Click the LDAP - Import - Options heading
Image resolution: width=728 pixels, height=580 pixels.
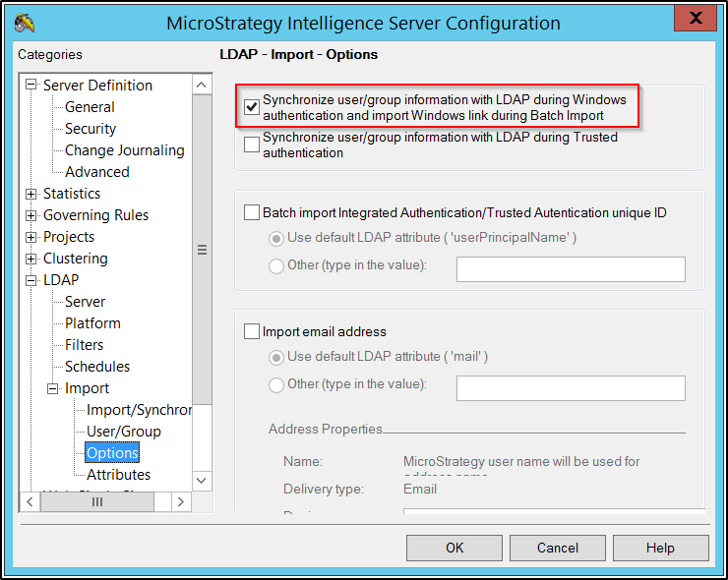pyautogui.click(x=298, y=54)
